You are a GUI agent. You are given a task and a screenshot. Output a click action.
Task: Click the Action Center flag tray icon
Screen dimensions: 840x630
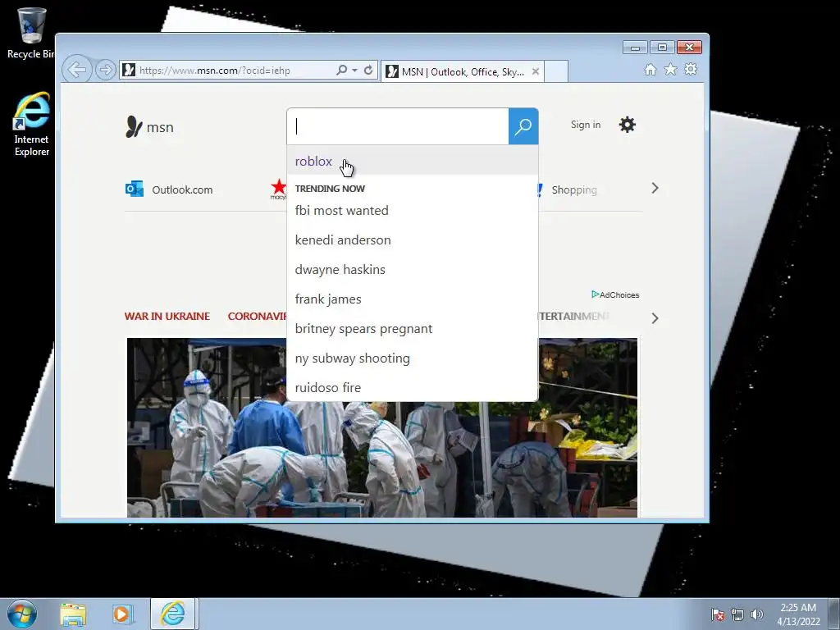[x=718, y=614]
